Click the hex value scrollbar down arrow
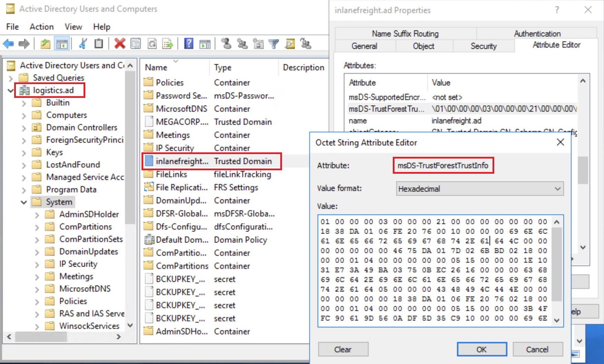The image size is (604, 364). pyautogui.click(x=556, y=320)
